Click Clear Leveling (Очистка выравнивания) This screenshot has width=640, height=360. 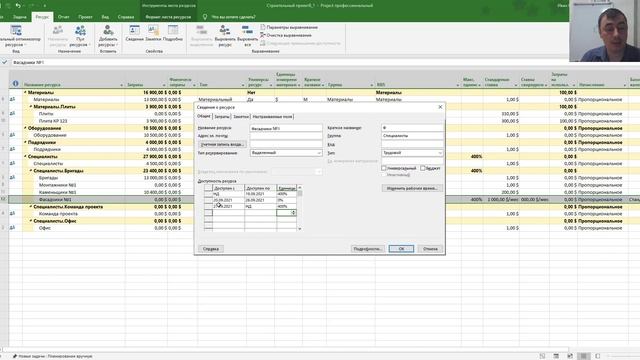pos(286,35)
